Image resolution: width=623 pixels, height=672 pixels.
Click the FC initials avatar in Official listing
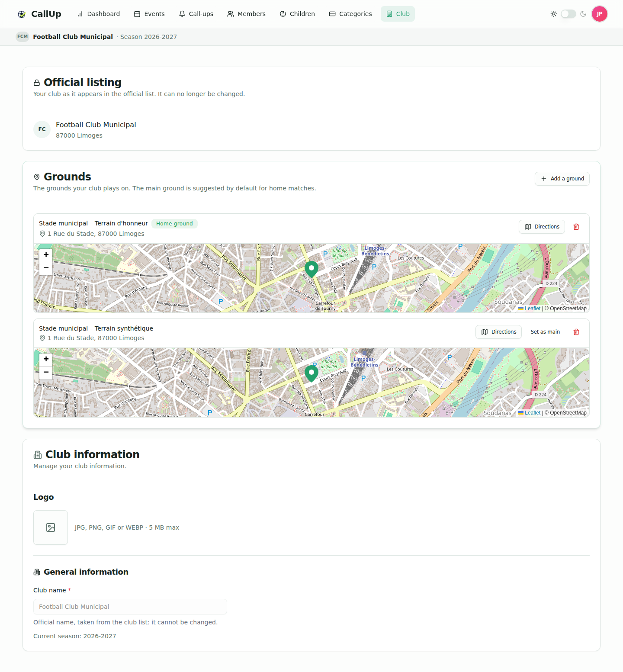pos(42,129)
